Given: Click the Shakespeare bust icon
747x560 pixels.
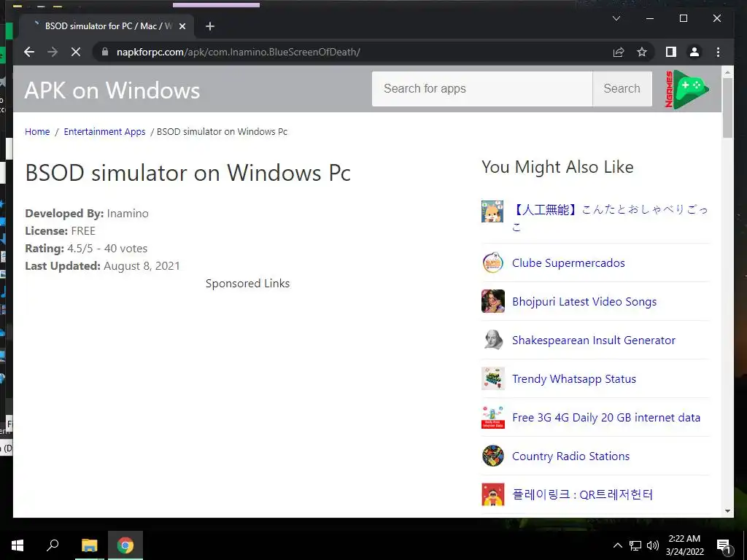Looking at the screenshot, I should [x=492, y=340].
